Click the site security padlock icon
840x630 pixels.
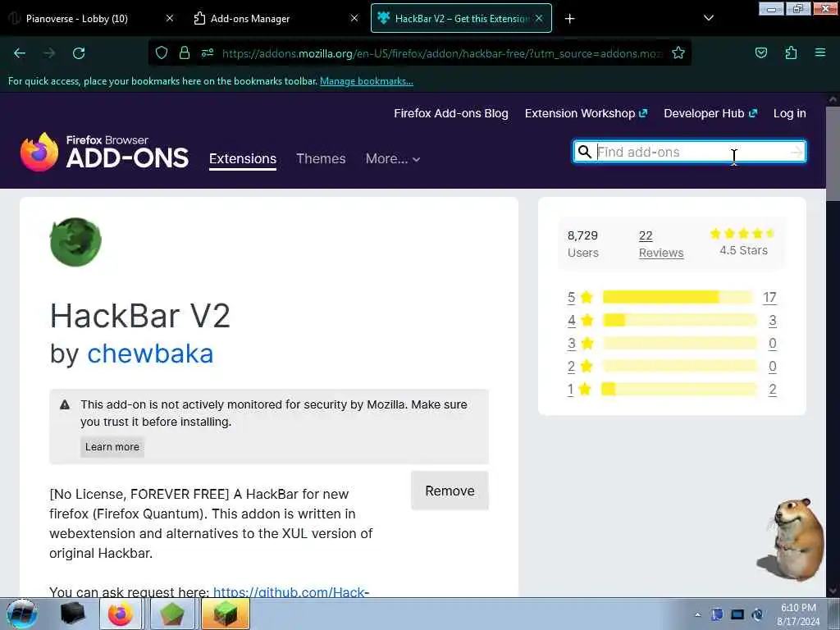185,52
